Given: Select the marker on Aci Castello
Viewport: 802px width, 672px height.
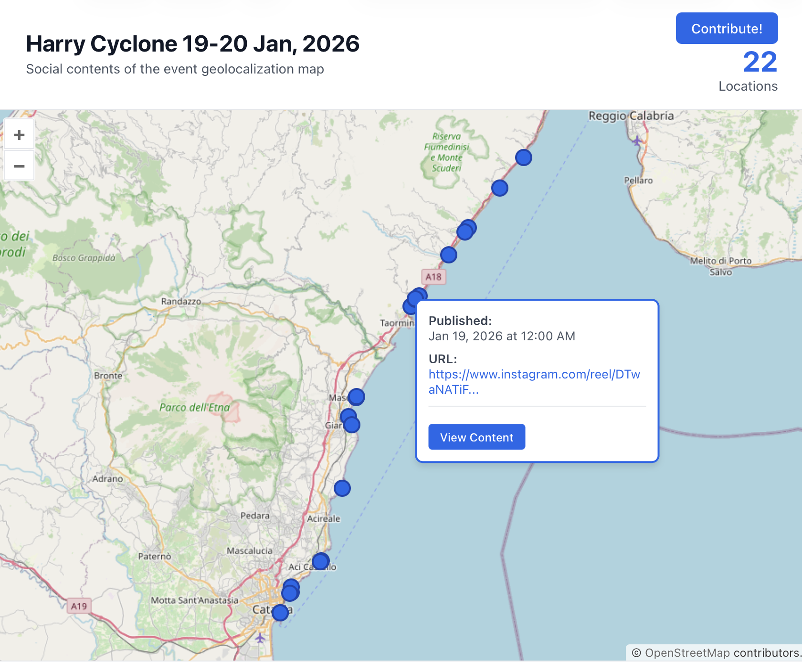Looking at the screenshot, I should pyautogui.click(x=320, y=561).
